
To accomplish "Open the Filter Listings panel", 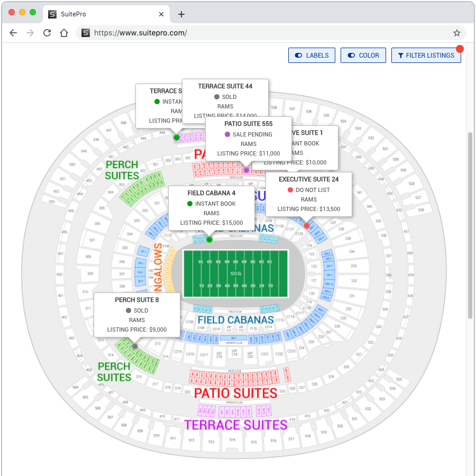I will click(426, 56).
